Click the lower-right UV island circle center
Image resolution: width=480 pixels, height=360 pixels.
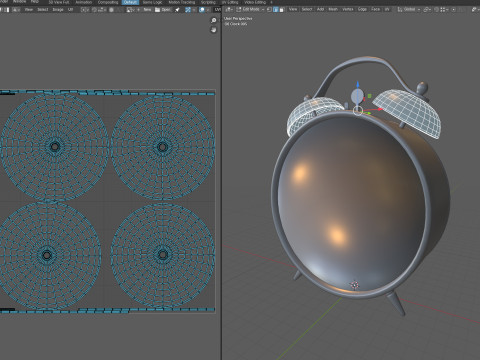163,255
